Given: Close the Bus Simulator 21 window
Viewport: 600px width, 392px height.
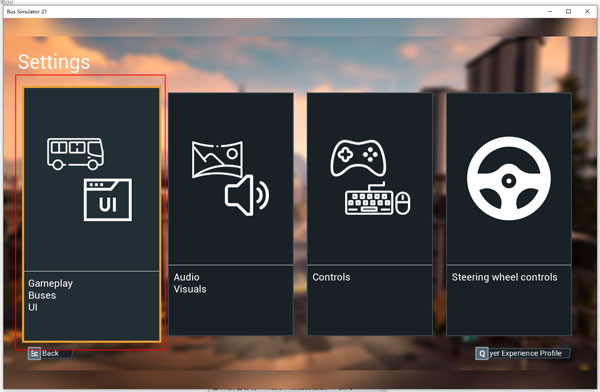Looking at the screenshot, I should [587, 11].
